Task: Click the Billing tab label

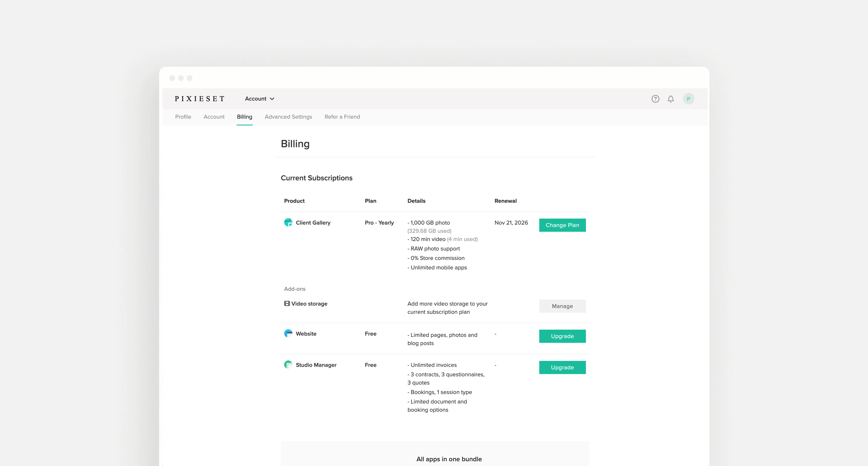Action: tap(245, 117)
